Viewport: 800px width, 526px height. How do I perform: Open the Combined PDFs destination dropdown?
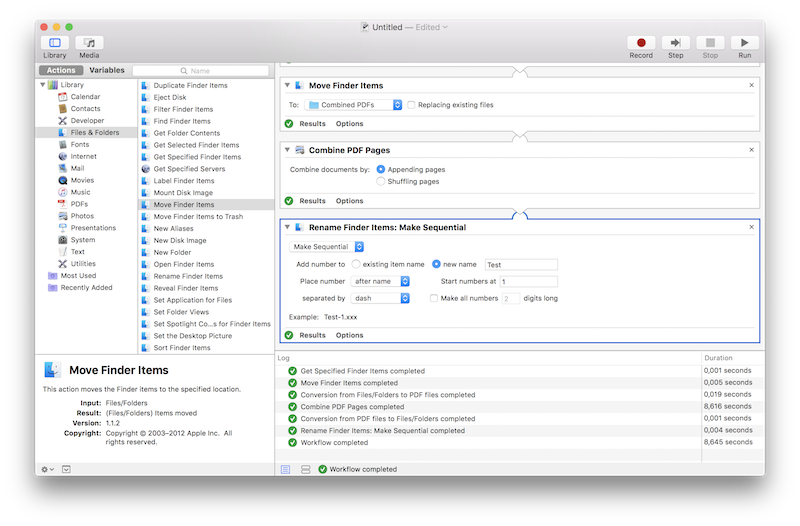tap(354, 105)
